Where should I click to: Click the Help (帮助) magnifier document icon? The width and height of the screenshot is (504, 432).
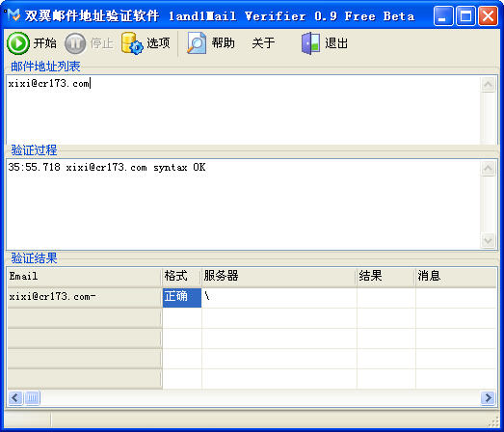point(197,43)
